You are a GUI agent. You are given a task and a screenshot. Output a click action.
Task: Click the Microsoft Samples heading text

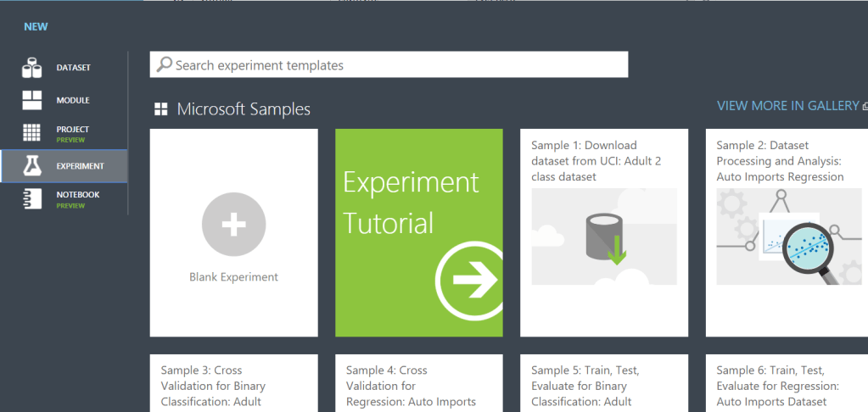point(244,109)
